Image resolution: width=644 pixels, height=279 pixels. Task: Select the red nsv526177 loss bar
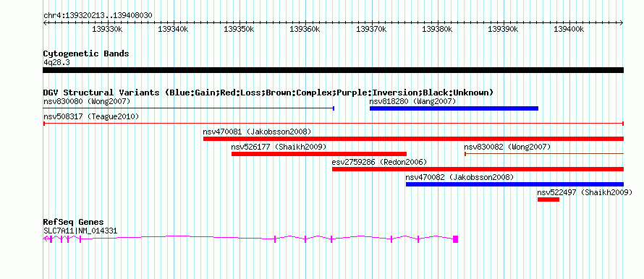pyautogui.click(x=319, y=154)
